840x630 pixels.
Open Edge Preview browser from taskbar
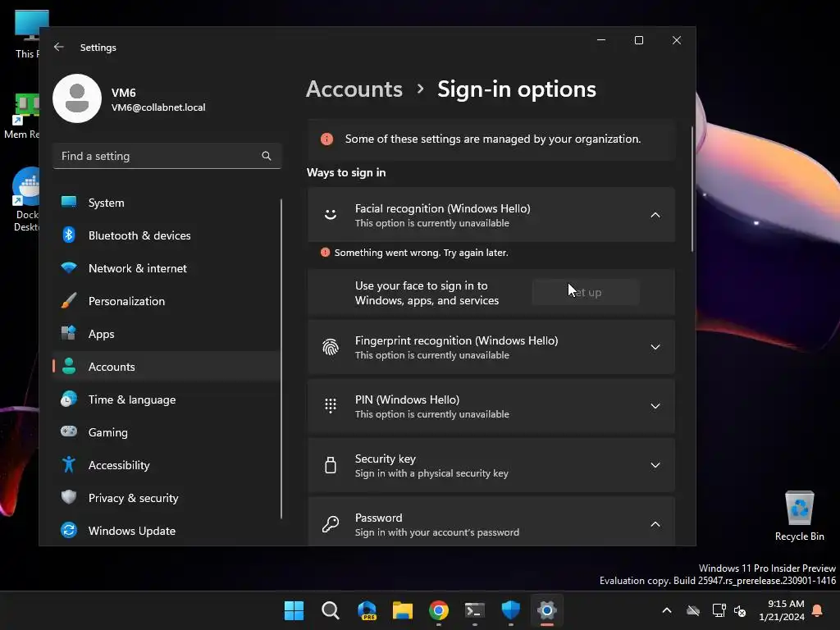[x=367, y=610]
